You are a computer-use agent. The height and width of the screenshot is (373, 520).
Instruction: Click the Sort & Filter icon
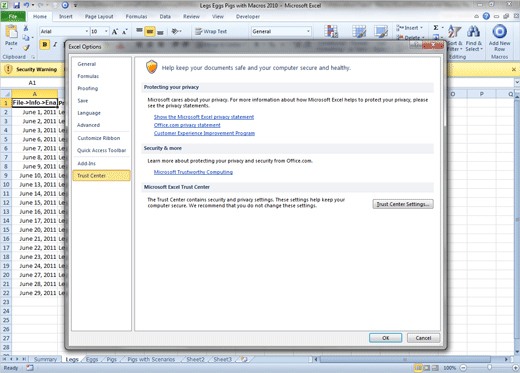click(455, 31)
